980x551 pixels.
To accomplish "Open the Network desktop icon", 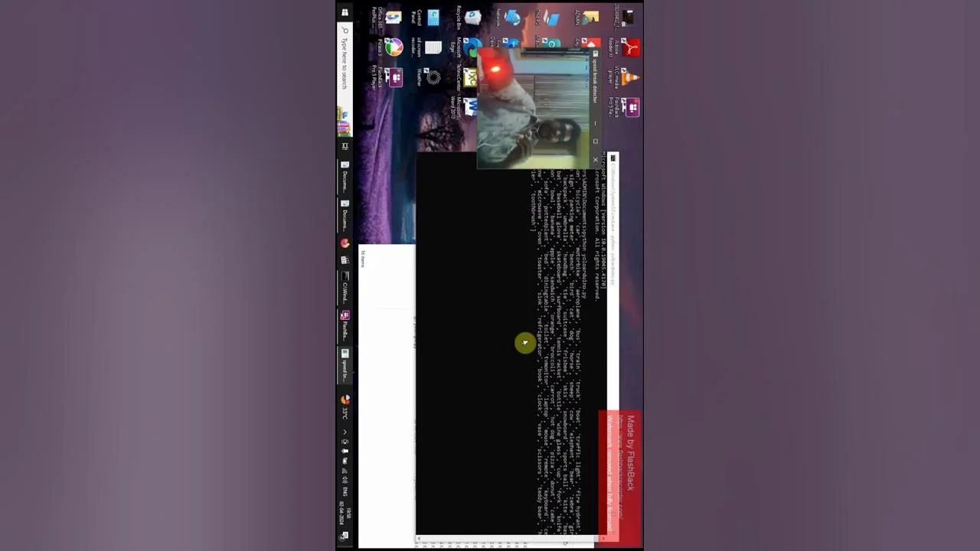I will tap(507, 18).
